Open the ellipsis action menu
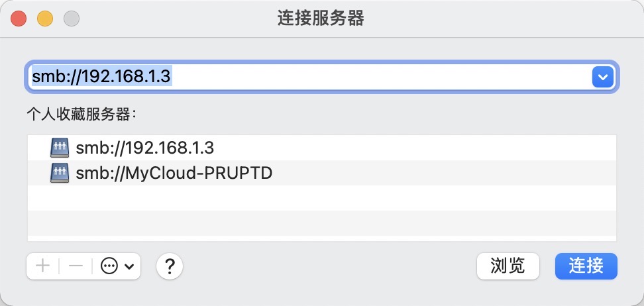The image size is (644, 306). click(x=109, y=266)
